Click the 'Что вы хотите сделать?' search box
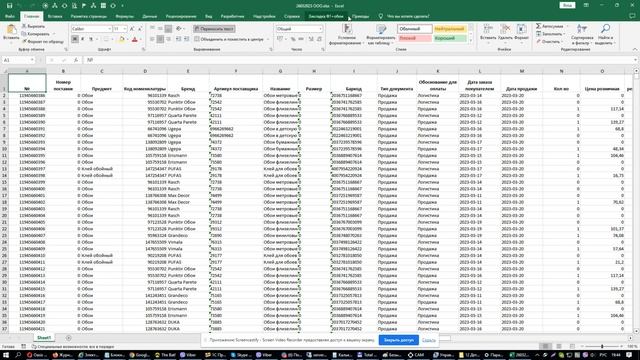 408,16
